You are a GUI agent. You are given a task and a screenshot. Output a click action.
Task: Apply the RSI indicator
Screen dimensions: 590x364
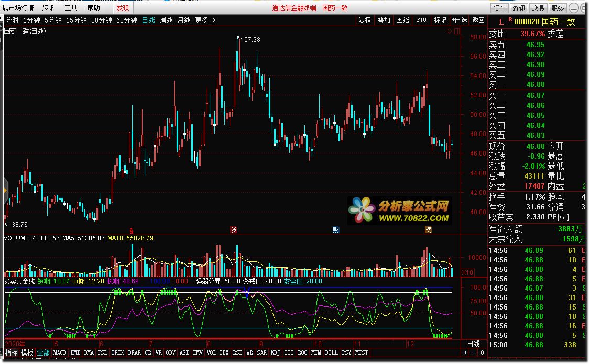point(237,352)
